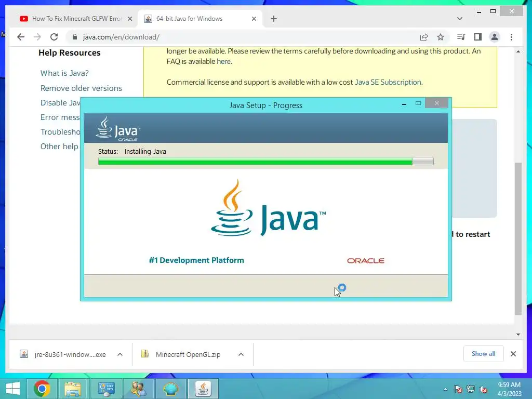This screenshot has width=532, height=399.
Task: Click the Action Center flag tray icon
Action: point(458,389)
